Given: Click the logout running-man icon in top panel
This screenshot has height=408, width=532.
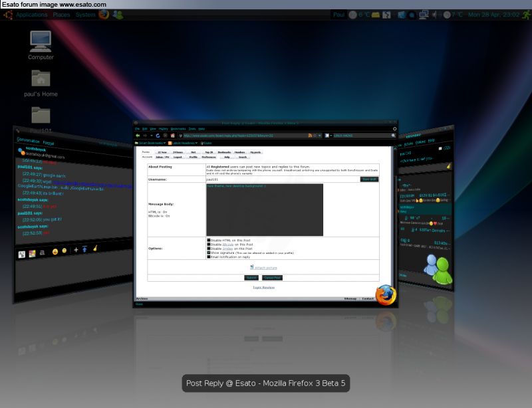Looking at the screenshot, I should [527, 15].
